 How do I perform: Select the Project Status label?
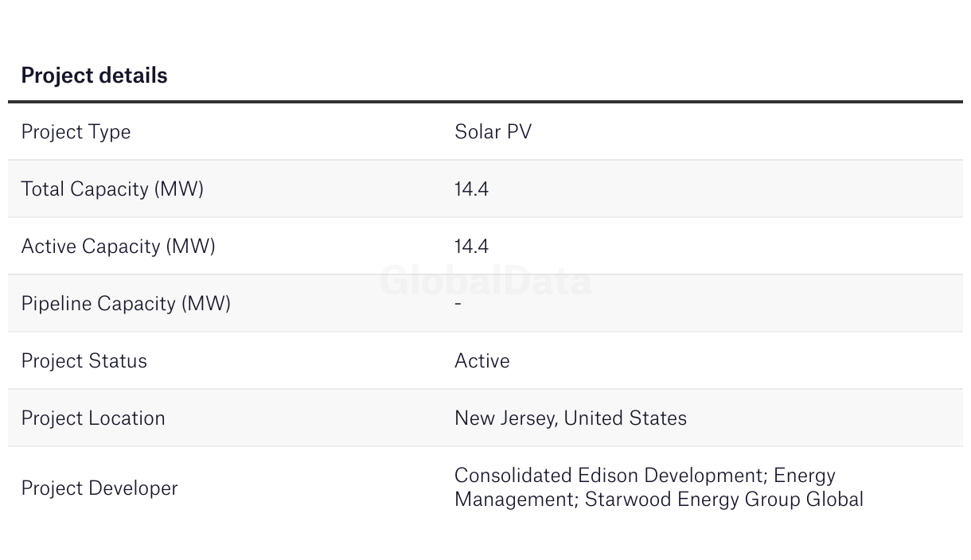point(84,361)
